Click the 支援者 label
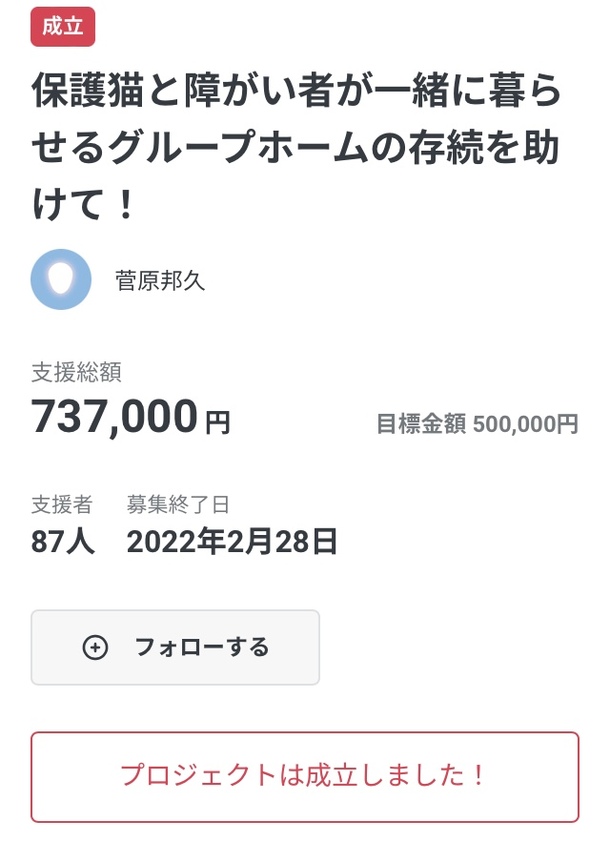Screen dimensions: 610x842 62,504
